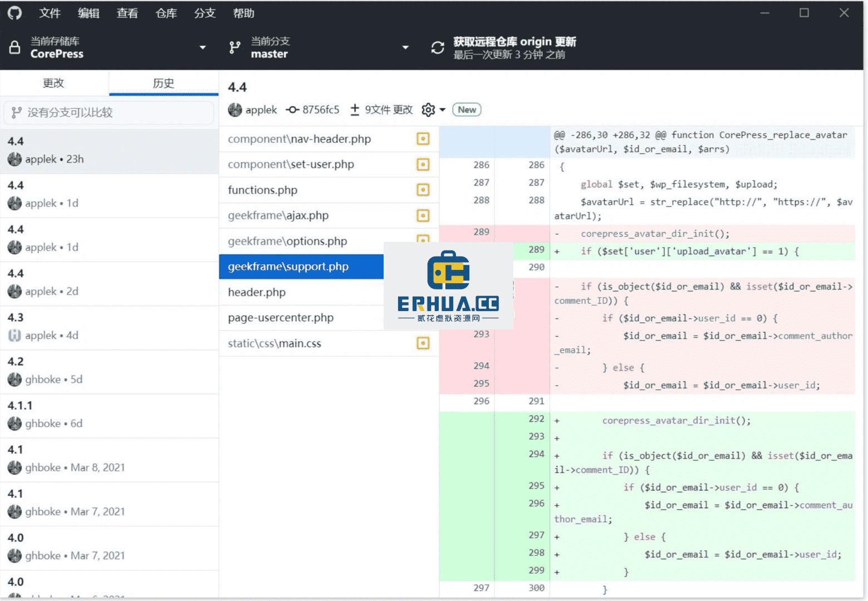The height and width of the screenshot is (601, 868).
Task: Click the GitHub Desktop logo icon
Action: 14,12
